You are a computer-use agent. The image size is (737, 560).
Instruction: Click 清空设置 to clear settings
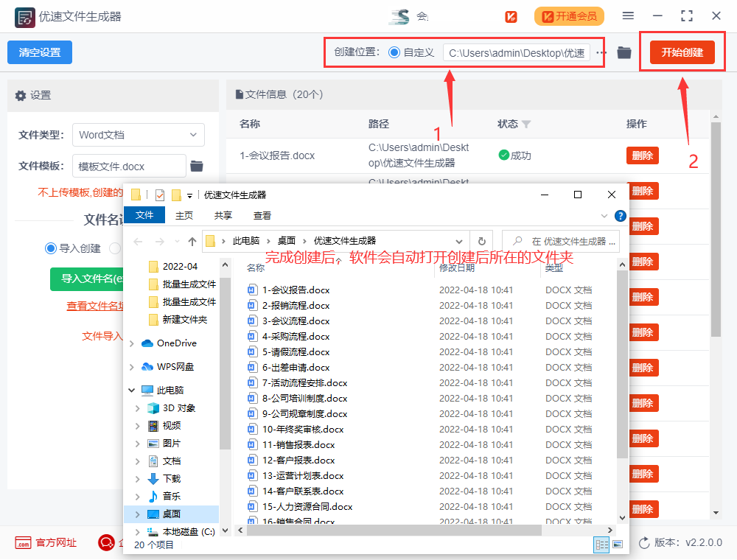pyautogui.click(x=39, y=52)
